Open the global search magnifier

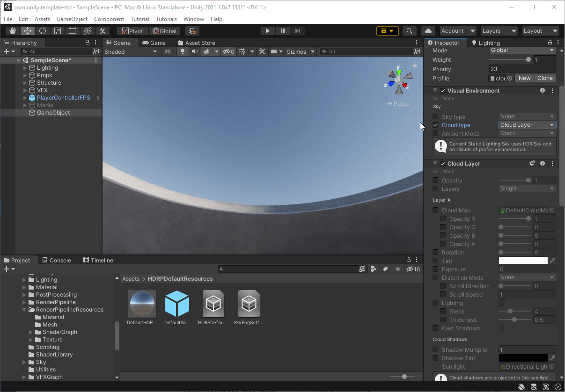point(410,31)
